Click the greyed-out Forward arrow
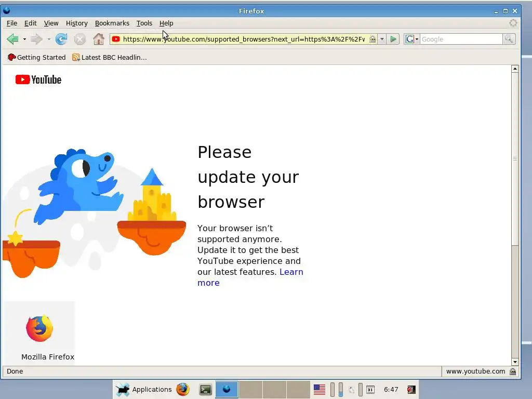The image size is (532, 399). (x=37, y=39)
